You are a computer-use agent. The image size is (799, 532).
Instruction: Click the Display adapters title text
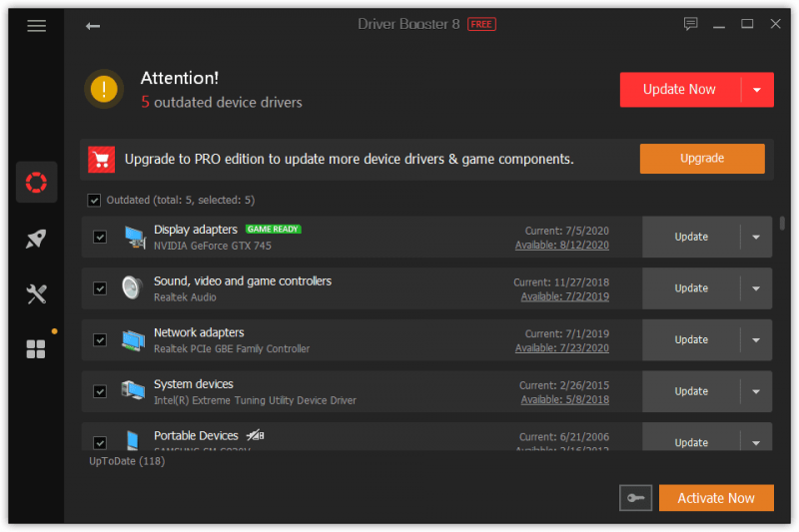click(196, 230)
